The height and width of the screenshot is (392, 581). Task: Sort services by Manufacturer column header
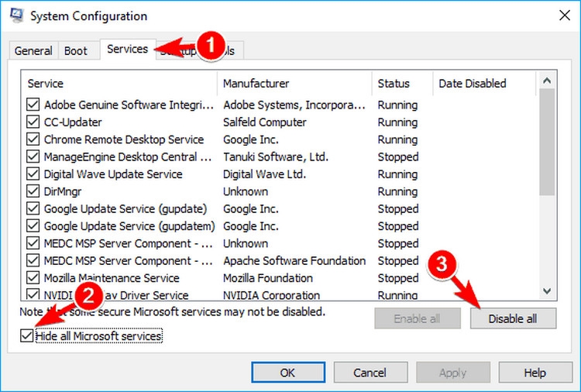[x=256, y=83]
